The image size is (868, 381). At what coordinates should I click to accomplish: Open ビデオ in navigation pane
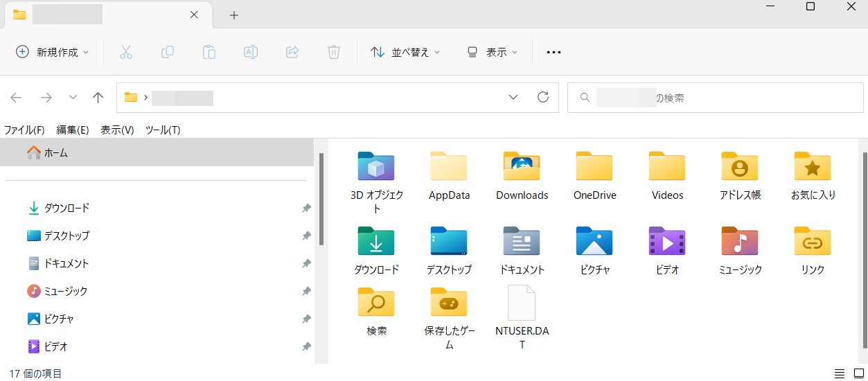point(48,346)
